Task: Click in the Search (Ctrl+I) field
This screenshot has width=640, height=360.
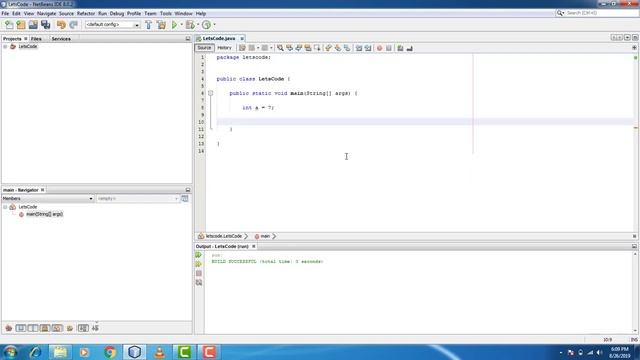Action: tap(601, 13)
